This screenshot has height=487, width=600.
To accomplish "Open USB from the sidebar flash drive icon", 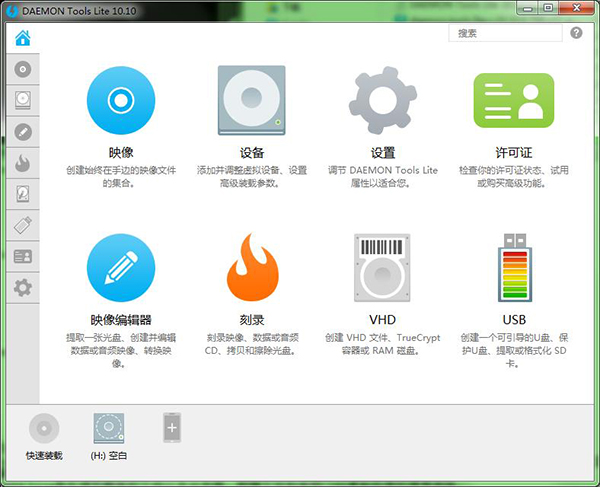I will (23, 225).
